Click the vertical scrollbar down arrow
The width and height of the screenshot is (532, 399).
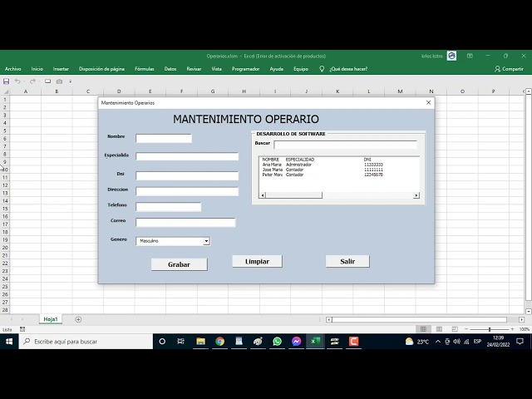click(529, 312)
